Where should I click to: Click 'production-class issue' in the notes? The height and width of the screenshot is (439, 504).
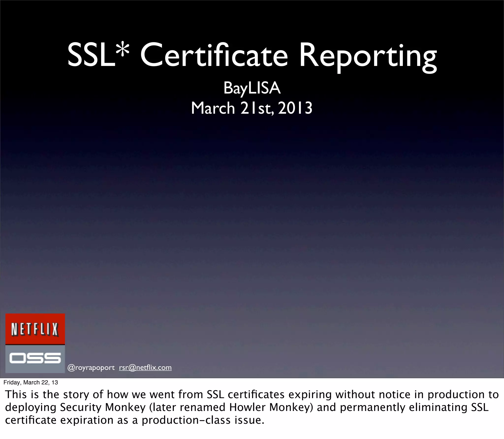[203, 420]
